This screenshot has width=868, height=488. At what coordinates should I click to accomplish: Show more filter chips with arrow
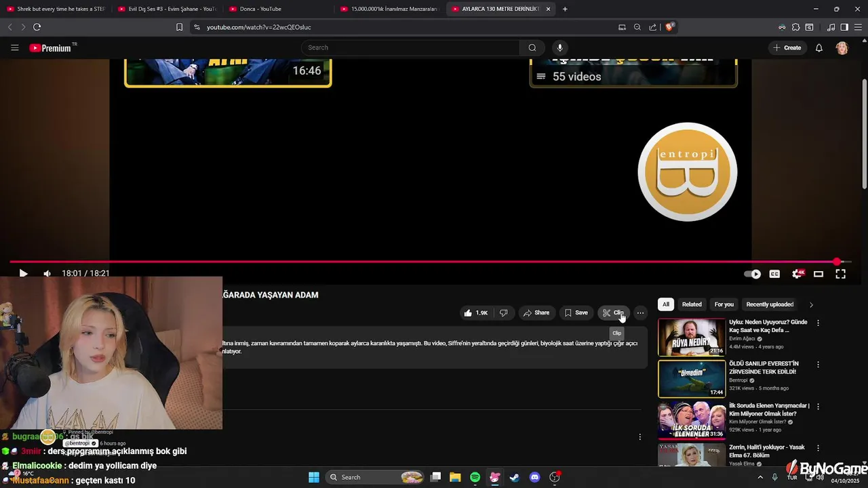[x=811, y=304]
